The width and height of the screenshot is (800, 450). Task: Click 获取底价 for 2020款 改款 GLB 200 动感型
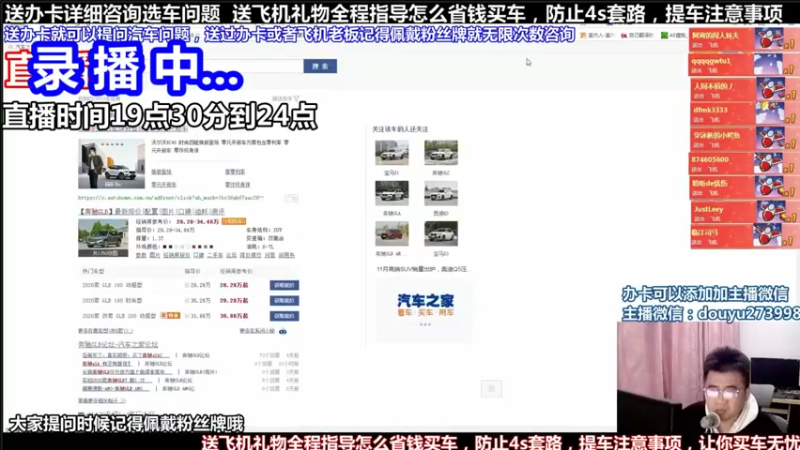pos(284,316)
